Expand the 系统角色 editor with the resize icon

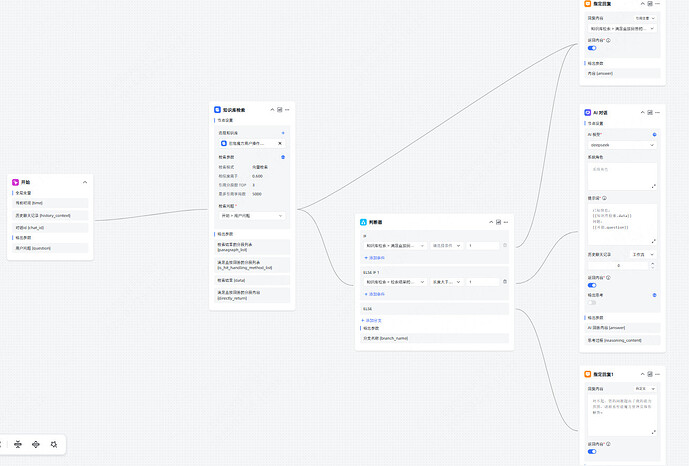(x=653, y=186)
